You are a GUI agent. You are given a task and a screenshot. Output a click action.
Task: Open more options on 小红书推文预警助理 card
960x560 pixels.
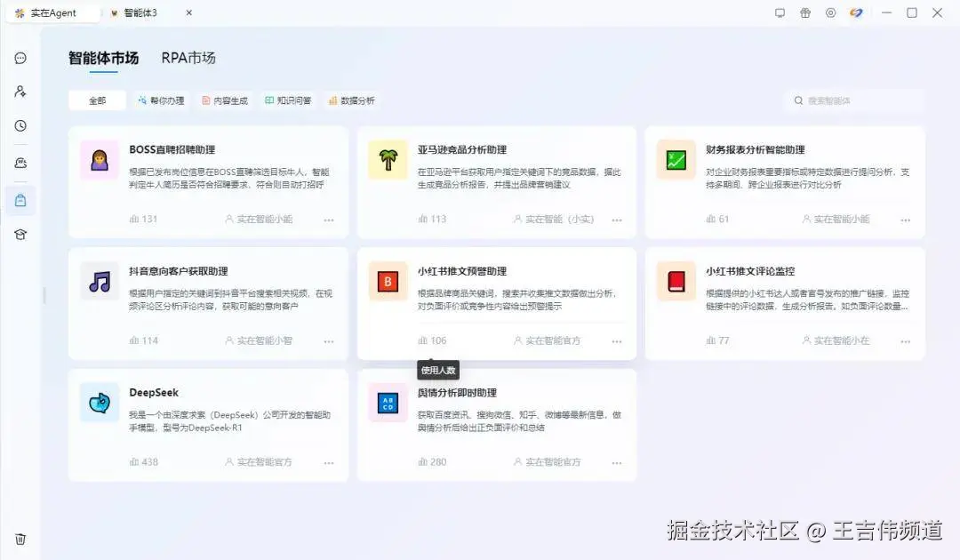tap(617, 341)
